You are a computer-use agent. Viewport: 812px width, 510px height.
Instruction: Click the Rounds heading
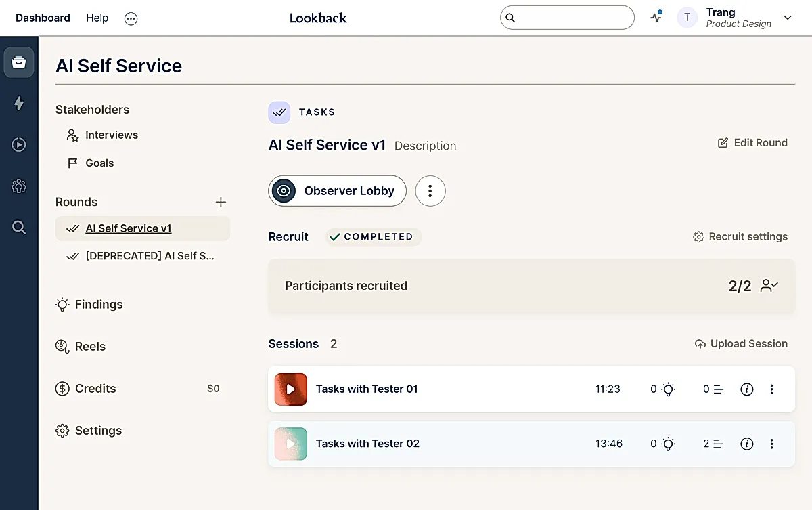pos(76,202)
